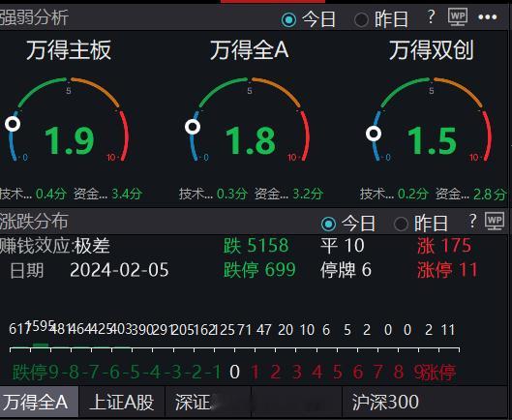Click score value 1.9

70,141
